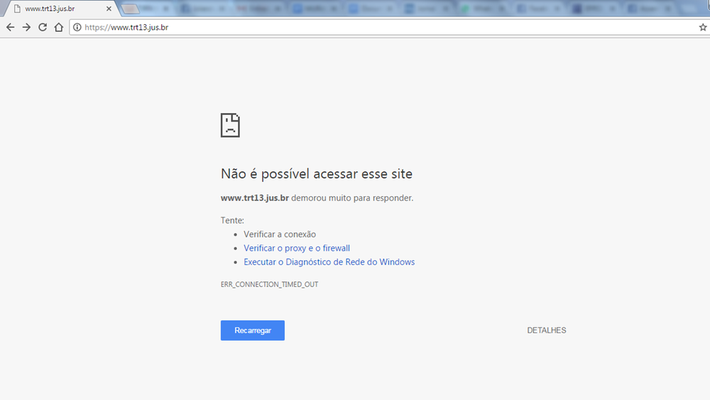This screenshot has height=400, width=710.
Task: Bookmark this page with the star icon
Action: point(703,28)
